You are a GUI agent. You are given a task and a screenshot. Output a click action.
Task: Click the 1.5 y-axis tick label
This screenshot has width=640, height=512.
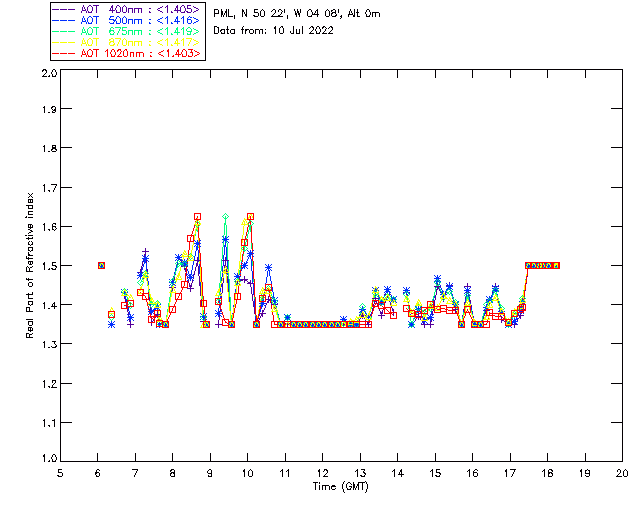pyautogui.click(x=49, y=266)
